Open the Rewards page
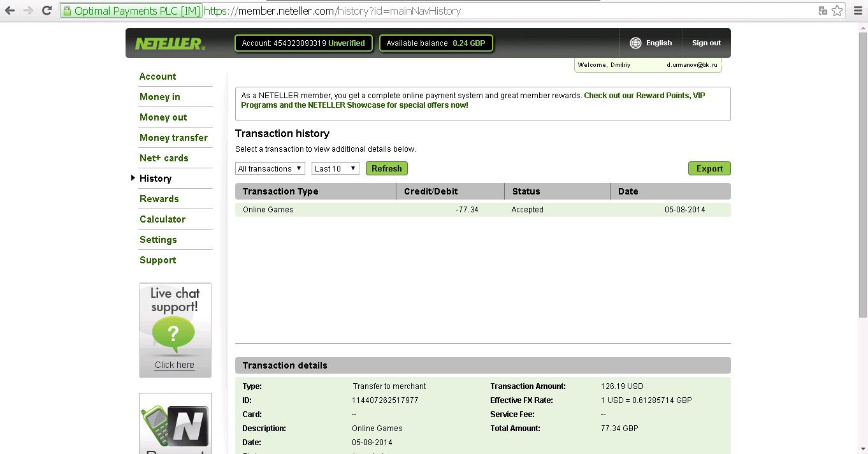 [x=159, y=199]
